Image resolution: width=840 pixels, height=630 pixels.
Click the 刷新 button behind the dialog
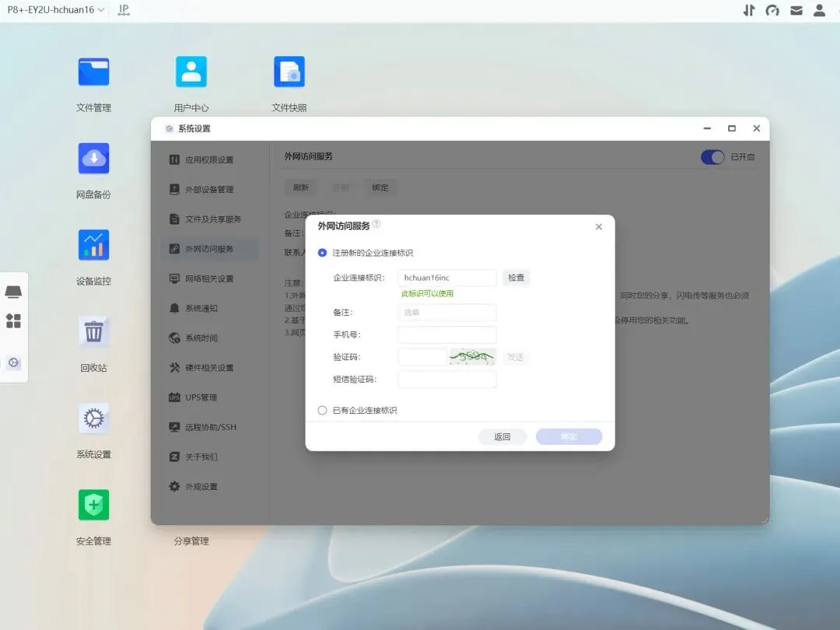click(301, 187)
